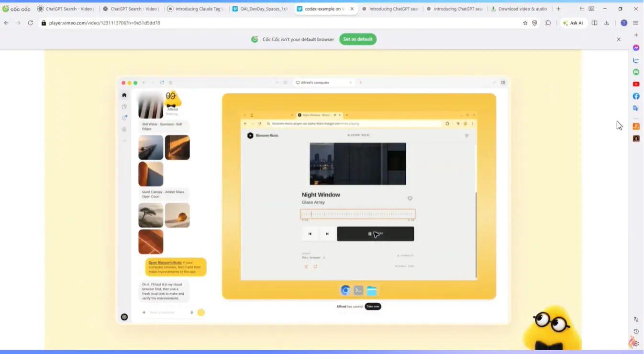Click the tree landscape thumbnail in chat
The width and height of the screenshot is (644, 354).
151,215
